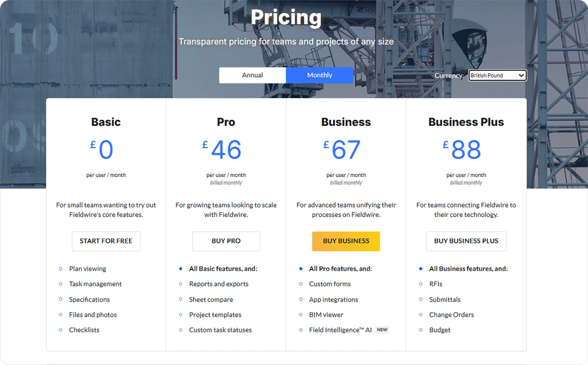
Task: Click the NEW badge on Field Intelligence AI
Action: [x=382, y=330]
